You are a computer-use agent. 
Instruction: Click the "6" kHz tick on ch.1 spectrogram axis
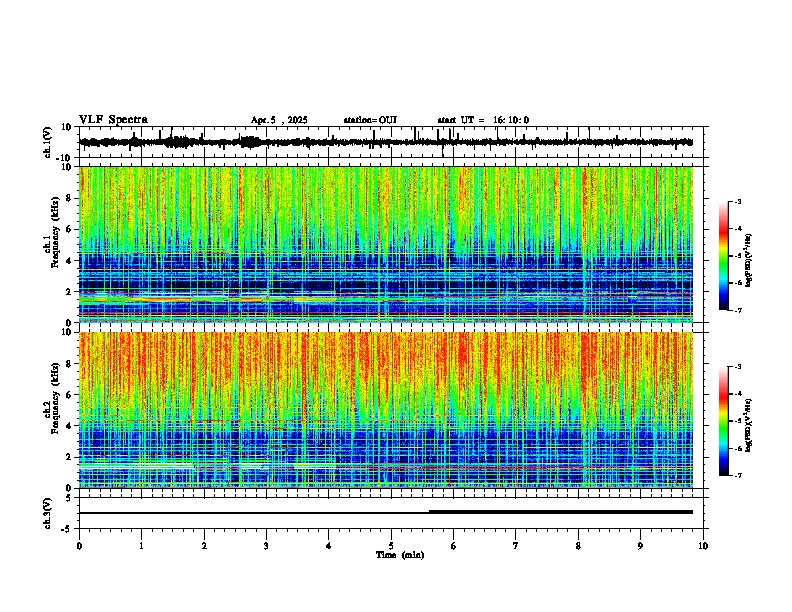69,229
